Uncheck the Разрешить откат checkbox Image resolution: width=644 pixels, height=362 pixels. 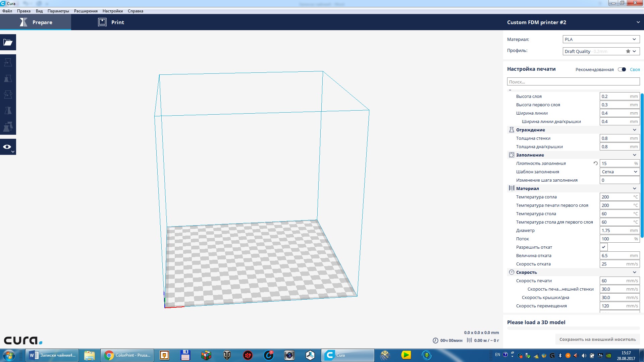(603, 247)
